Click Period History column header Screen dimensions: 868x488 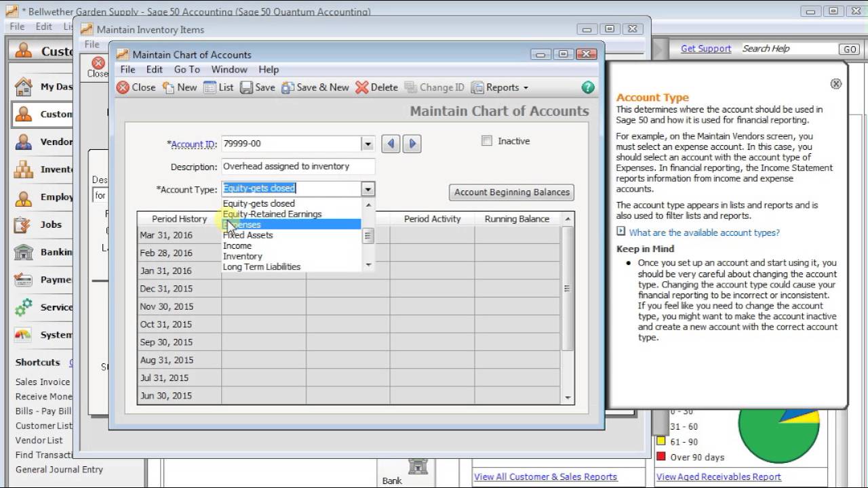(x=179, y=219)
